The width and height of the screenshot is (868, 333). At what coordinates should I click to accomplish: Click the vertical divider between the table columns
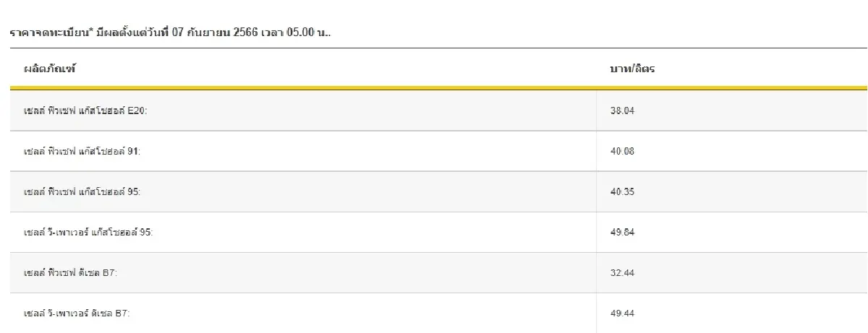point(597,209)
